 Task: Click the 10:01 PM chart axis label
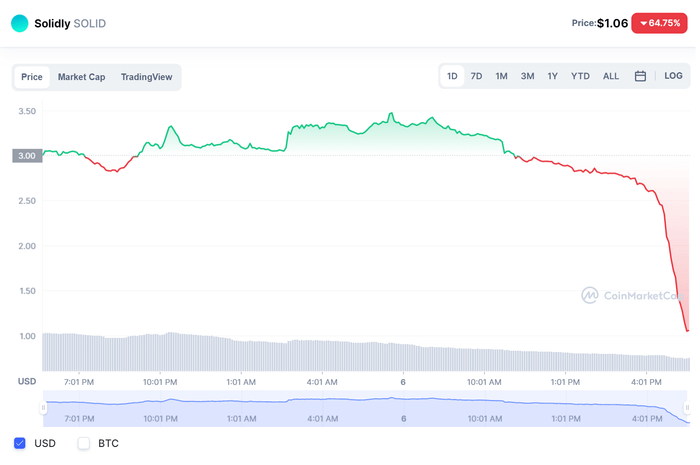pyautogui.click(x=160, y=382)
